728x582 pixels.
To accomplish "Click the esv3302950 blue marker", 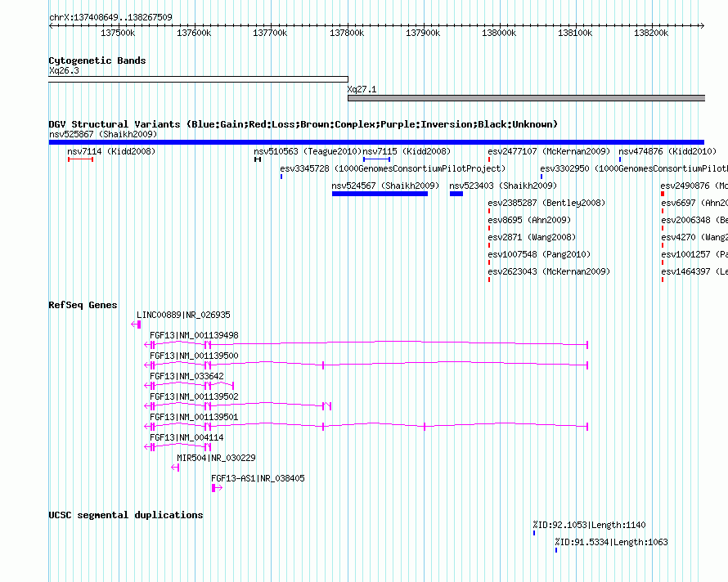I will click(542, 177).
